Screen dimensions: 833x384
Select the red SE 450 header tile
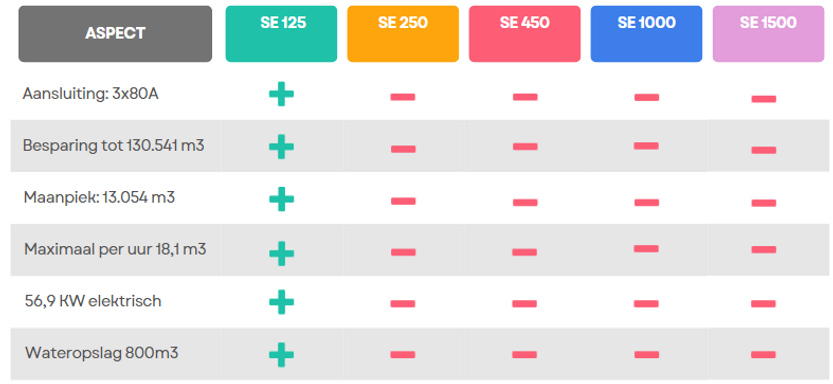[x=524, y=34]
